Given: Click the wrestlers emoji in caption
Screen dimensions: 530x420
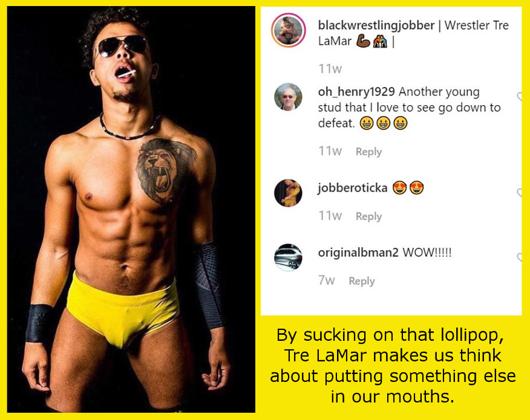Looking at the screenshot, I should point(380,42).
